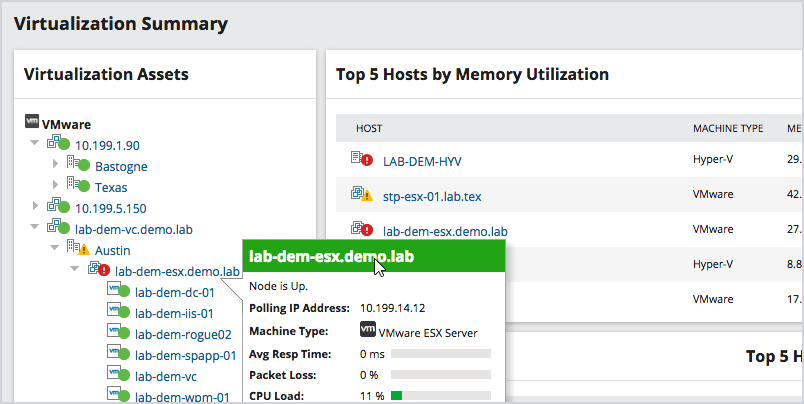
Task: Click the HOST column header
Action: (x=369, y=128)
